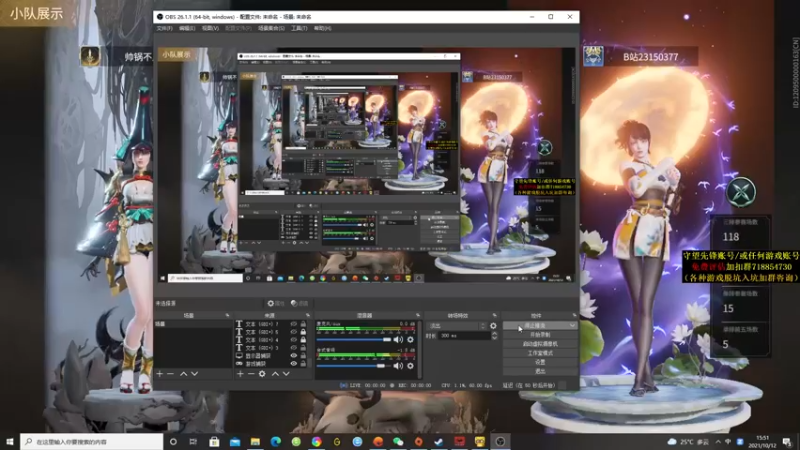Viewport: 800px width, 450px height.
Task: Open the Help menu in OBS
Action: (322, 29)
